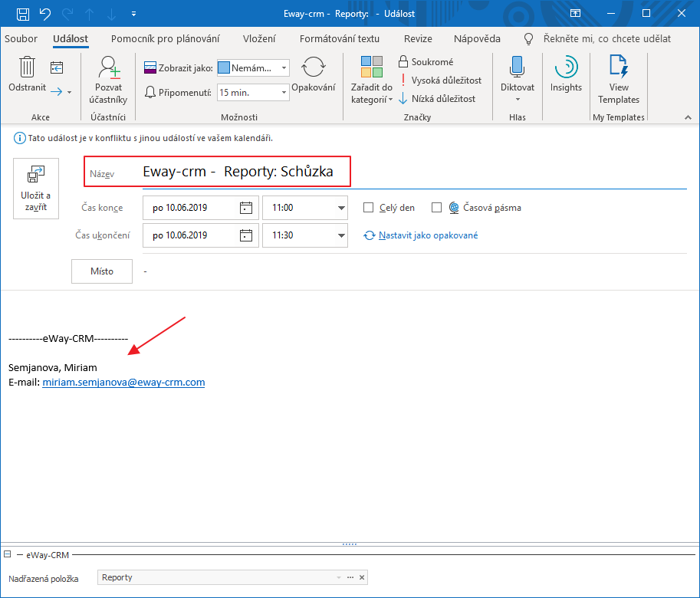Open View Templates
This screenshot has height=598, width=700.
[x=619, y=80]
